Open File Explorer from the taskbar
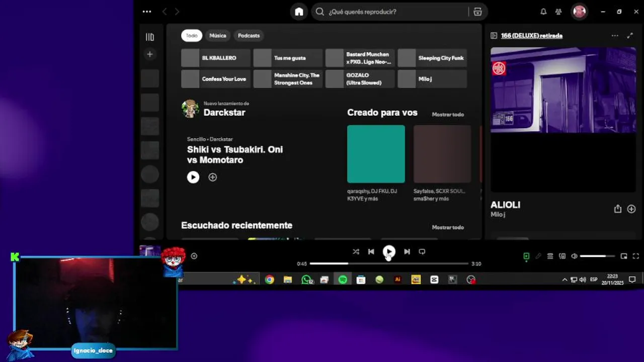Image resolution: width=644 pixels, height=362 pixels. coord(288,280)
